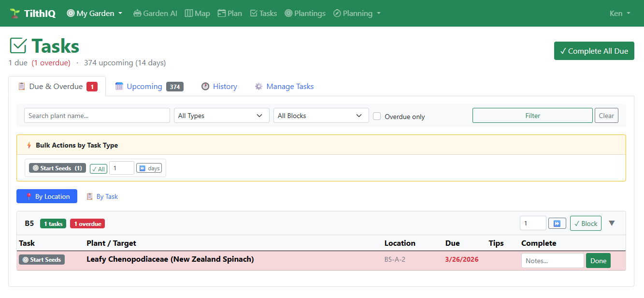Image resolution: width=644 pixels, height=298 pixels.
Task: Click the clipboard icon on By Task
Action: tap(89, 196)
